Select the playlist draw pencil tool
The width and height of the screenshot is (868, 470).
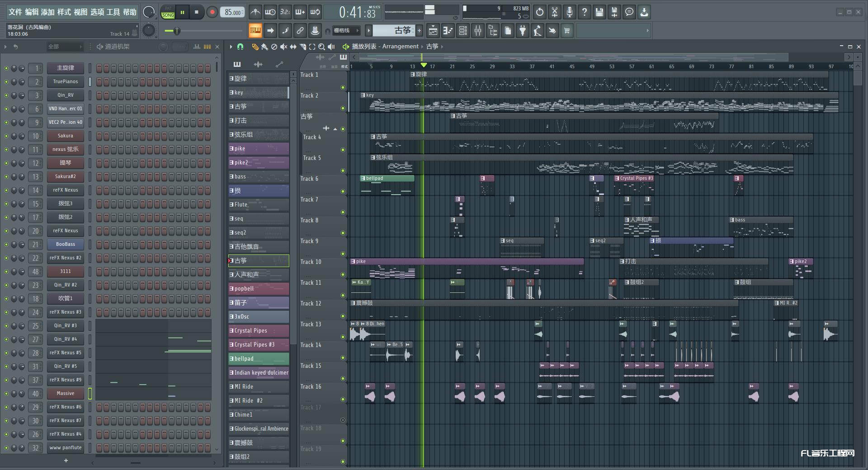coord(255,47)
